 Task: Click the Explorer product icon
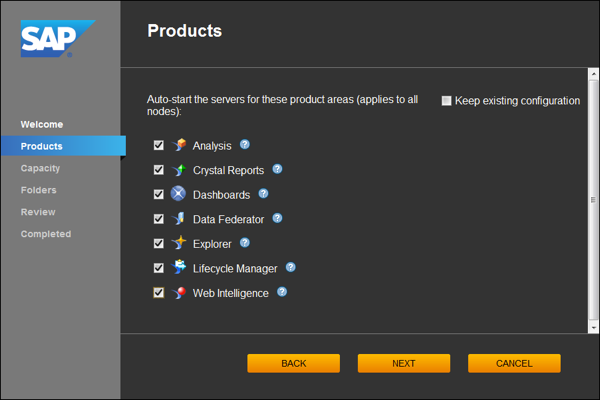[x=179, y=243]
